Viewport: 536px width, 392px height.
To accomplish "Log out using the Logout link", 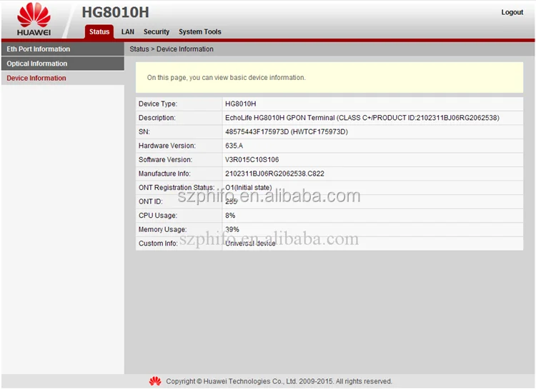I will point(512,12).
